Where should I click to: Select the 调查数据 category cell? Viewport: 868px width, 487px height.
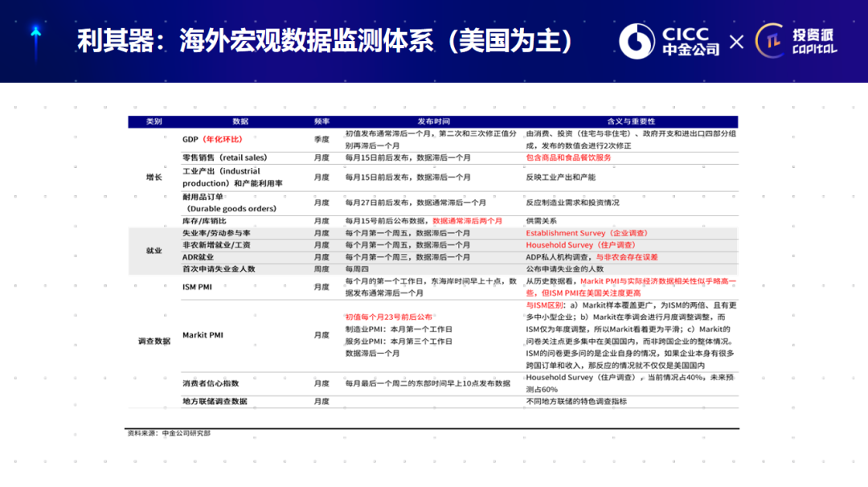pos(154,341)
